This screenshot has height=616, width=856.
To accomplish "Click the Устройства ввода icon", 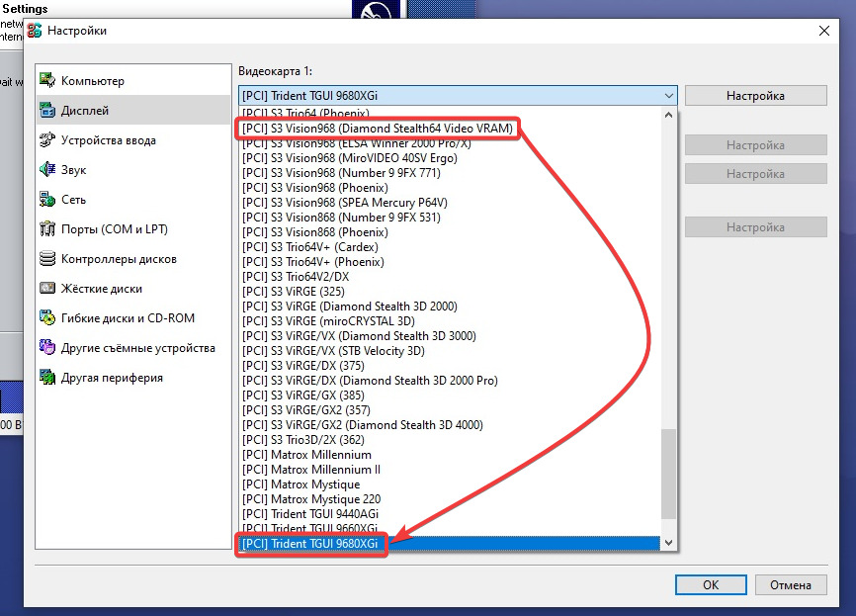I will (x=47, y=139).
